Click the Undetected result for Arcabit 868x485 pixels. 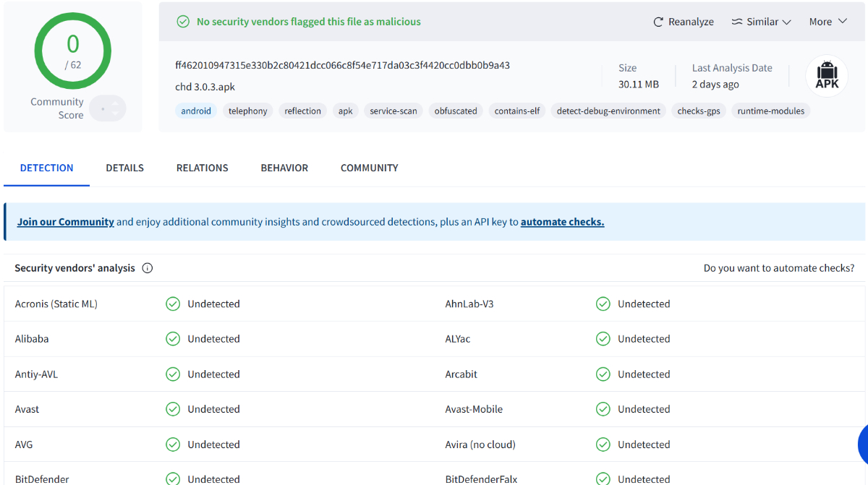click(644, 374)
